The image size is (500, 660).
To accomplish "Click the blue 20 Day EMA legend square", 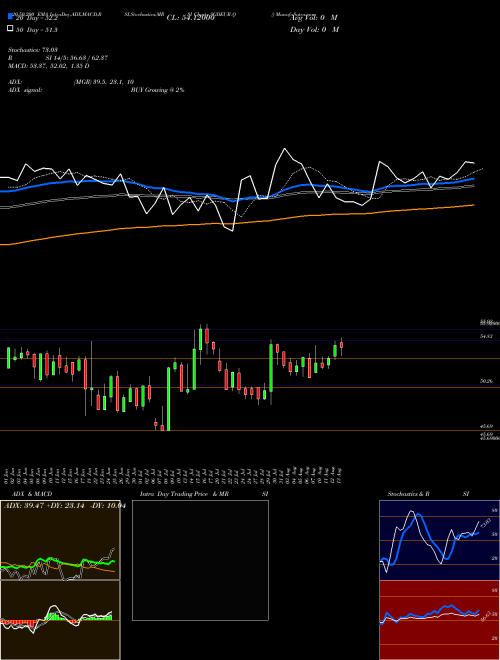I will tap(10, 16).
